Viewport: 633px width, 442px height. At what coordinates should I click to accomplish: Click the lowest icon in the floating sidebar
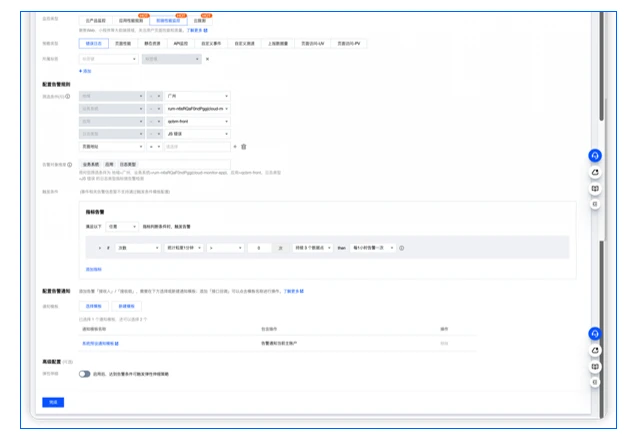594,381
